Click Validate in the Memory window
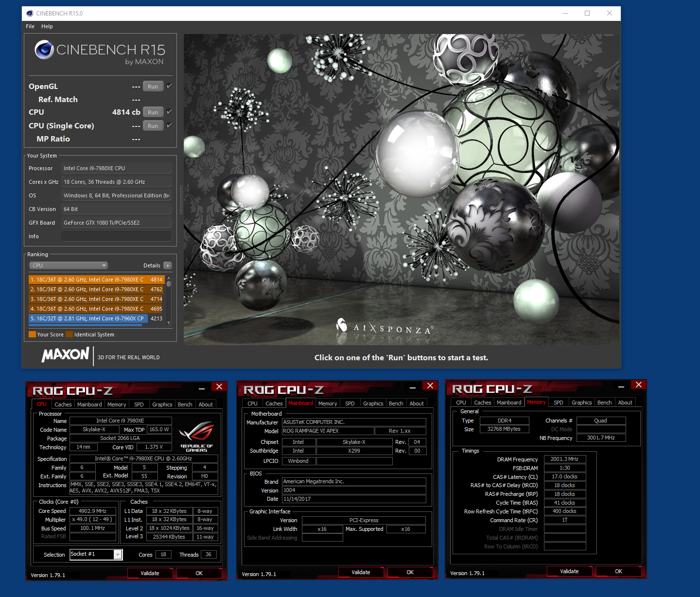This screenshot has height=597, width=700. point(569,571)
